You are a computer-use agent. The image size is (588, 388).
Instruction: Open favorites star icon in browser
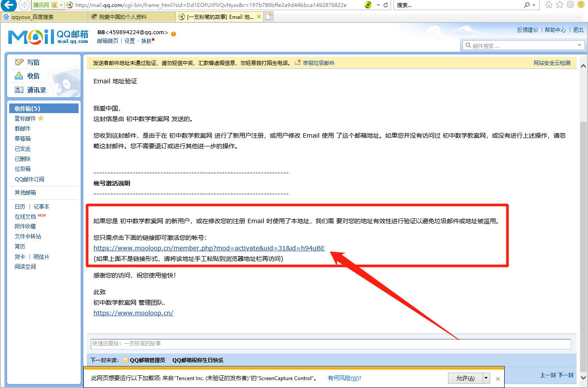559,5
